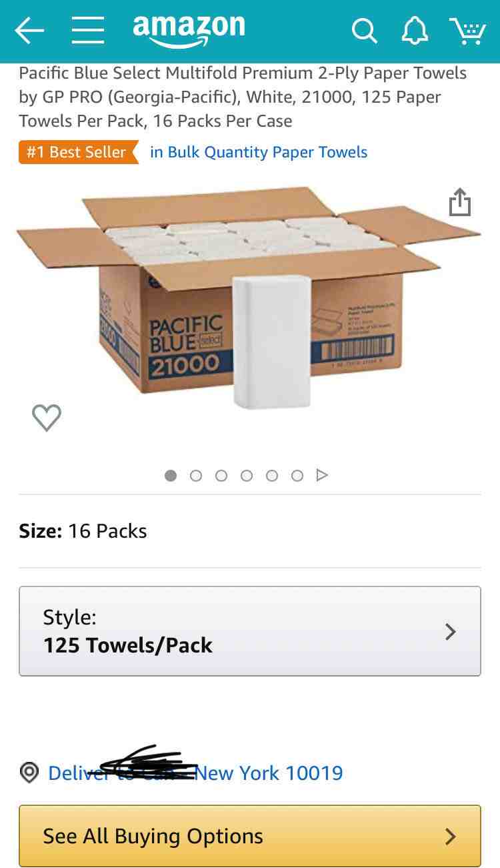
Task: Tap the back arrow icon
Action: pyautogui.click(x=29, y=31)
